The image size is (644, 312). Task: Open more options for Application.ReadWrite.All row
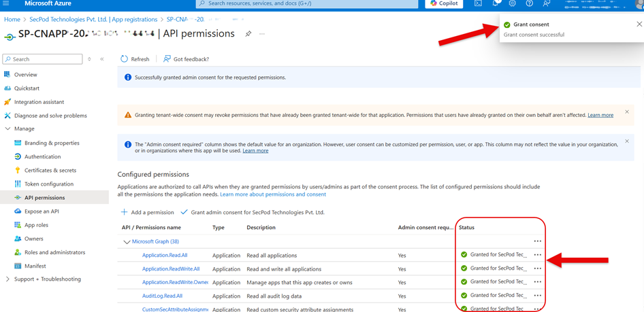(537, 268)
